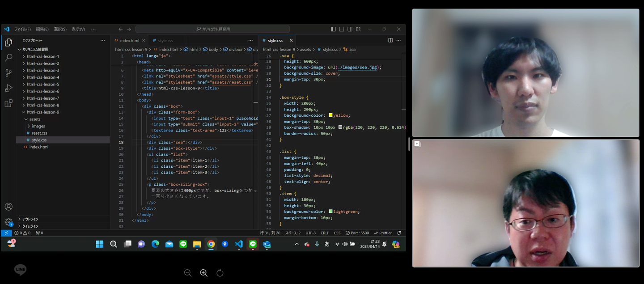Toggle the secondary side bar layout button
Viewport: 644px width, 284px height.
click(350, 29)
